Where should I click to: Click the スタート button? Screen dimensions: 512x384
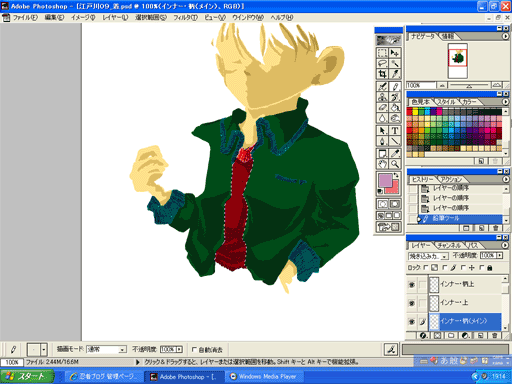[x=27, y=377]
